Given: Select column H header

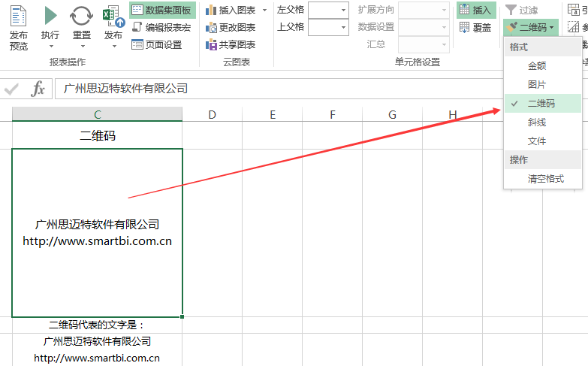Looking at the screenshot, I should pyautogui.click(x=453, y=114).
